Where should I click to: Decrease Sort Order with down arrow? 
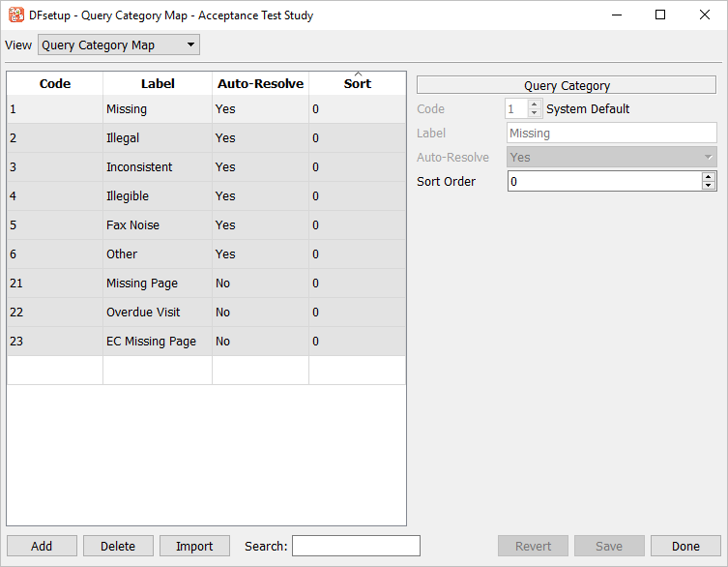709,186
